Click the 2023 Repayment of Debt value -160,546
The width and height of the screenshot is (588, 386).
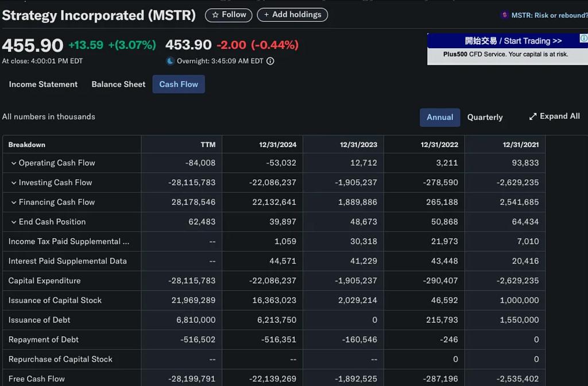point(359,340)
